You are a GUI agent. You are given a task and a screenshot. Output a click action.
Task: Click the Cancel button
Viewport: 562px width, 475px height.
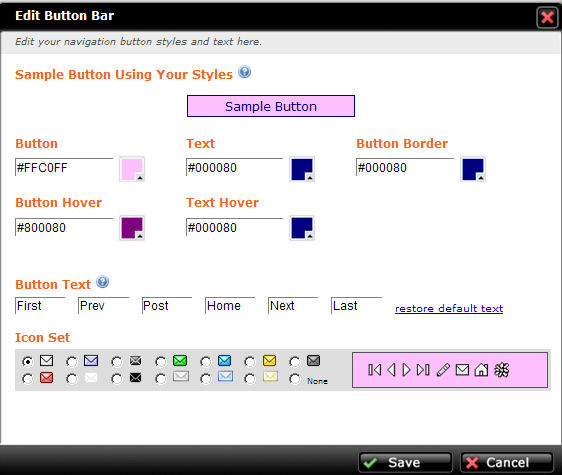[506, 462]
